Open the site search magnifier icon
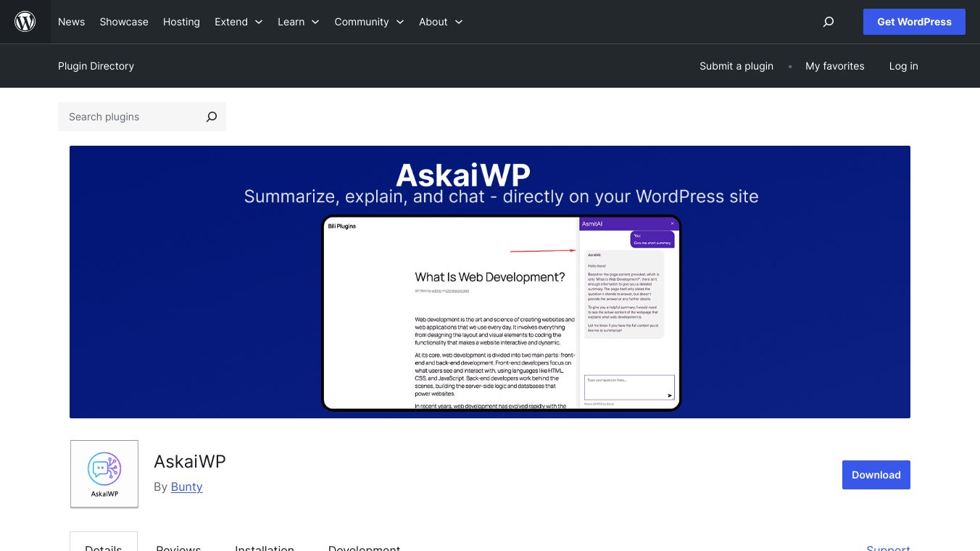The width and height of the screenshot is (980, 551). click(x=829, y=22)
